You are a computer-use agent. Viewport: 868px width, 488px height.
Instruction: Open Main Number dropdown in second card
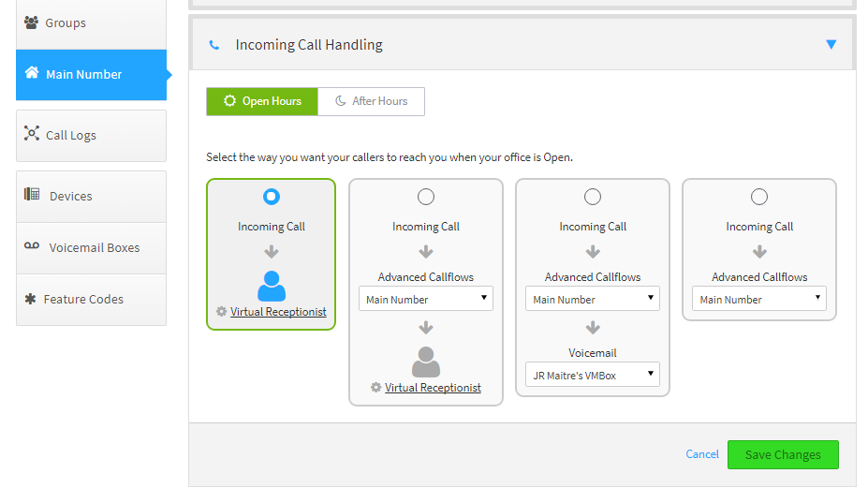coord(426,299)
